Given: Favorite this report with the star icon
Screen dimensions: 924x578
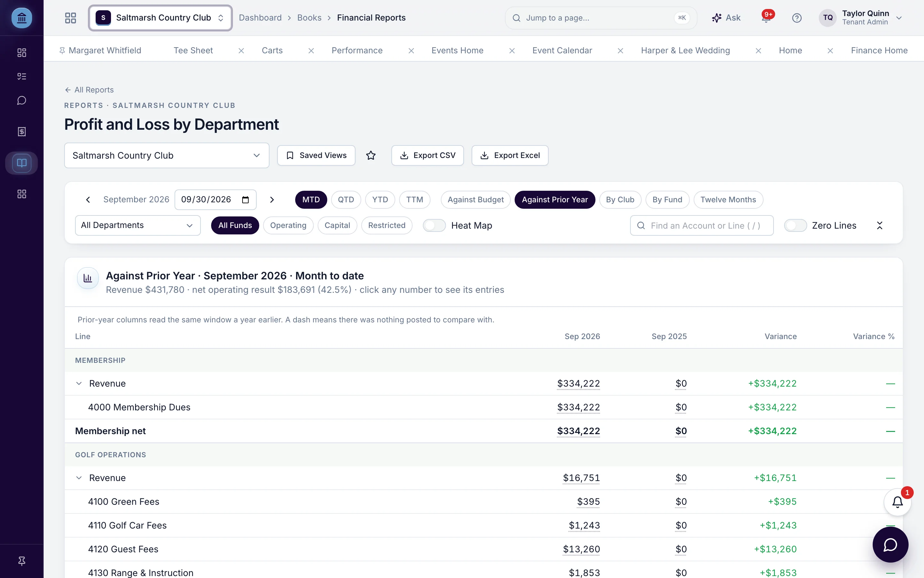Looking at the screenshot, I should pos(371,155).
